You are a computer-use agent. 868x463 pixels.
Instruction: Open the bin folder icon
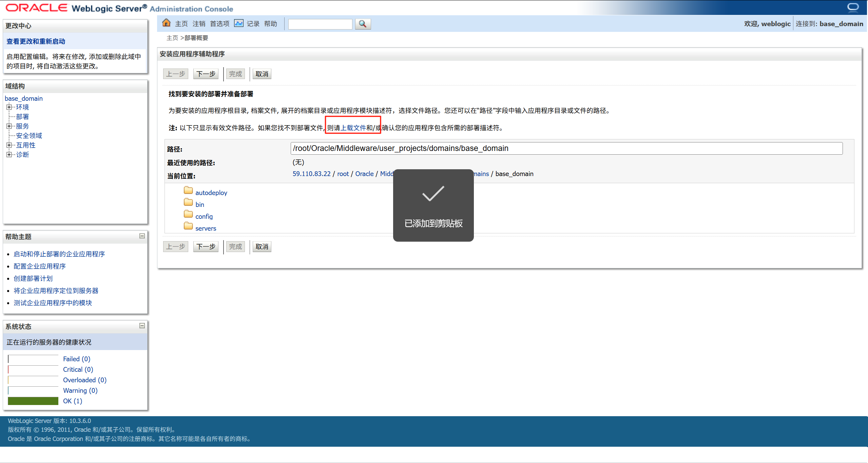[x=188, y=202]
